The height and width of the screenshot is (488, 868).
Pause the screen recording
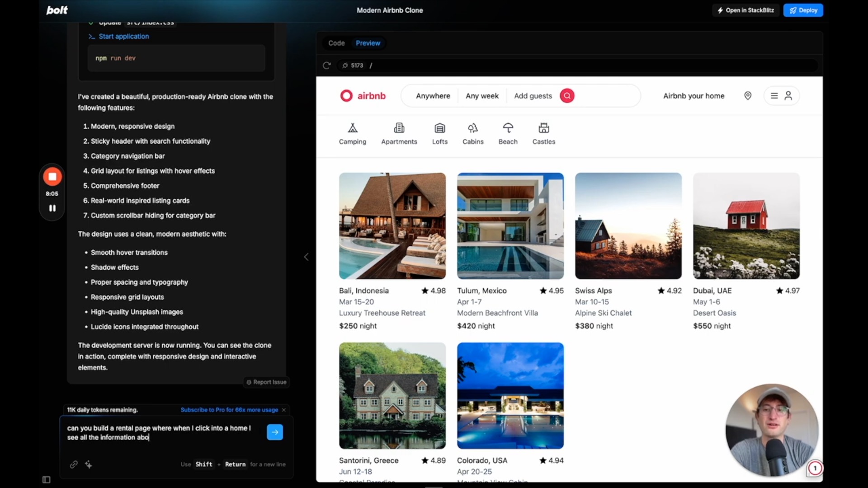click(52, 208)
